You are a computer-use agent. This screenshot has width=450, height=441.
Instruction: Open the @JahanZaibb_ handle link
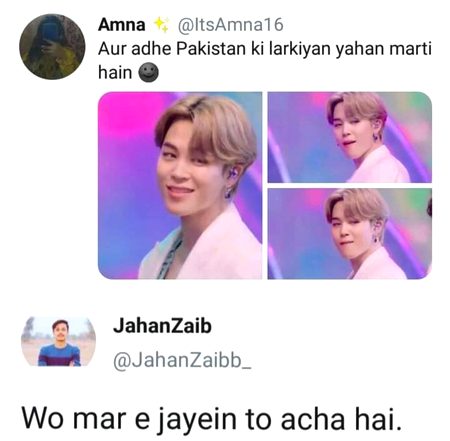[x=182, y=361]
